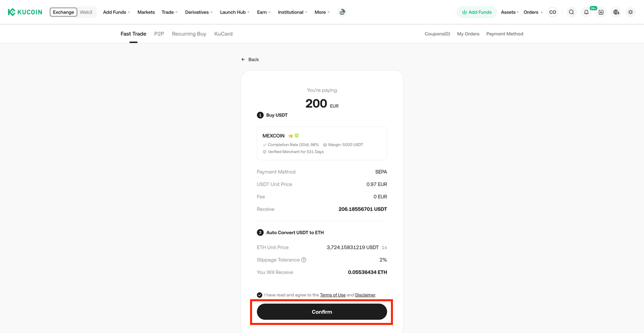Open the gift rewards icon
This screenshot has height=333, width=644.
click(342, 12)
